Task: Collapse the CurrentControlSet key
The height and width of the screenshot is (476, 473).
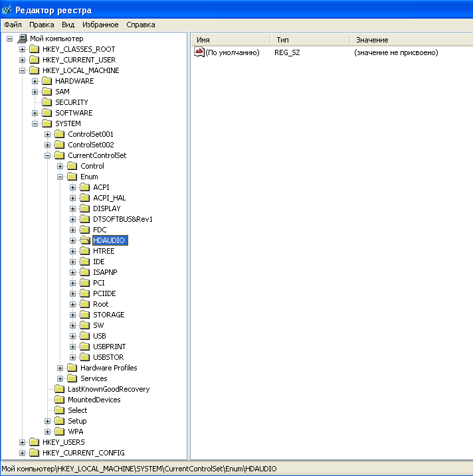Action: (x=47, y=156)
